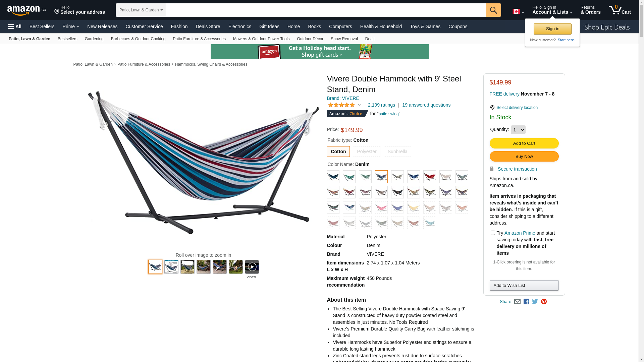644x362 pixels.
Task: Go to Patio Furniture & Accessories tab
Action: [x=199, y=39]
